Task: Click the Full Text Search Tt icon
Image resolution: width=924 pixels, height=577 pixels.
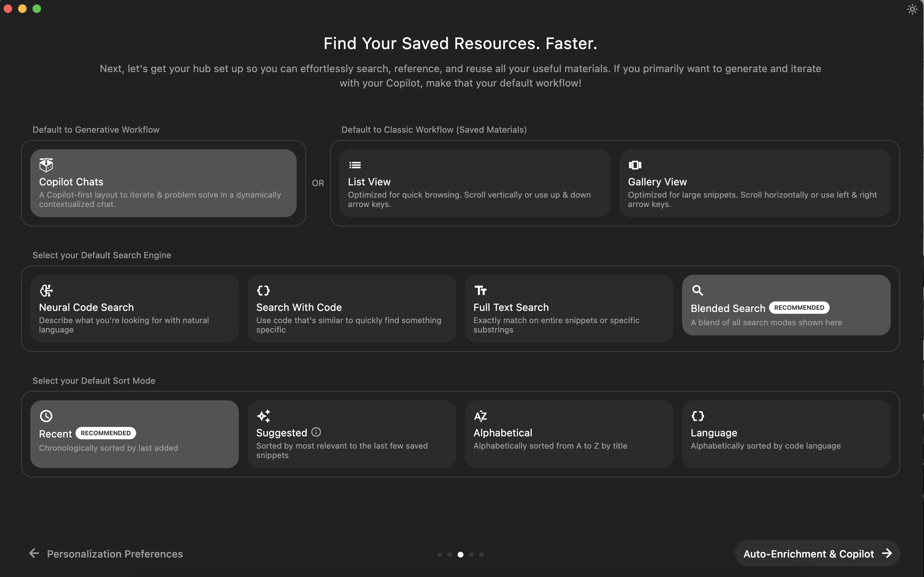Action: click(x=480, y=290)
